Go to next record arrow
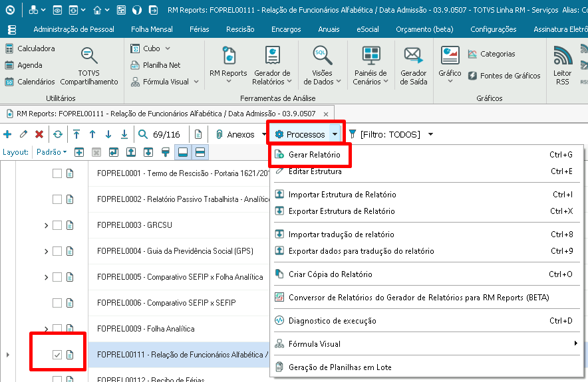This screenshot has height=382, width=588. [108, 134]
